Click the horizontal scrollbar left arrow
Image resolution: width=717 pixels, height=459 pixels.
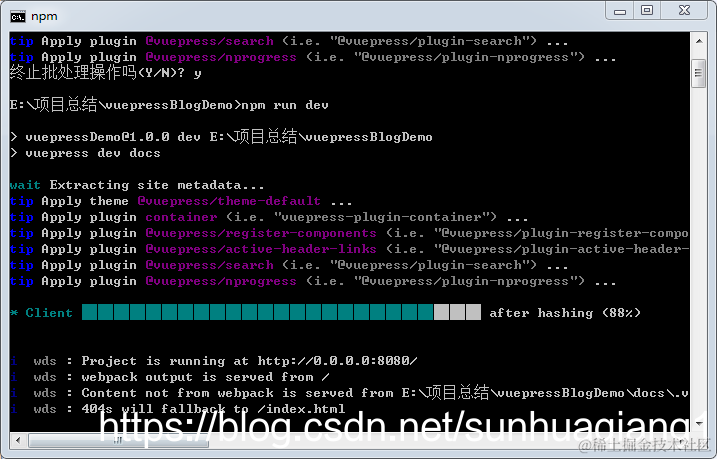tap(18, 441)
